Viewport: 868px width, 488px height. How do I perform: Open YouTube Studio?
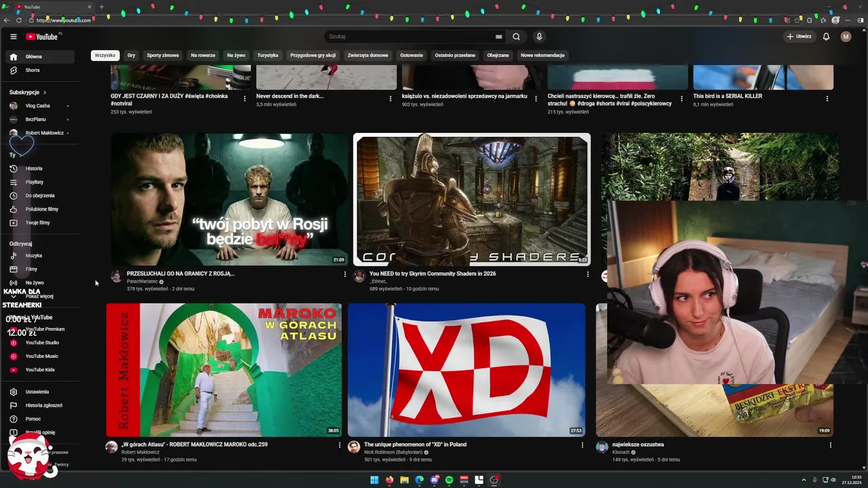(x=41, y=343)
